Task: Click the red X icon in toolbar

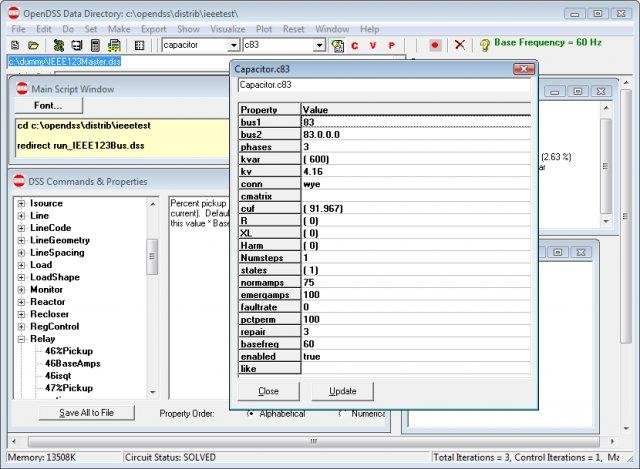Action: point(459,46)
